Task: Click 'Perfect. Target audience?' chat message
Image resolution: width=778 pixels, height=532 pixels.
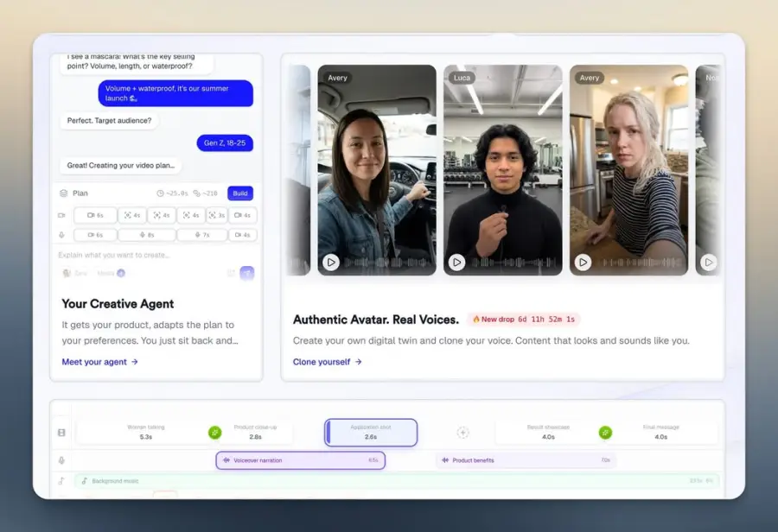Action: click(109, 121)
